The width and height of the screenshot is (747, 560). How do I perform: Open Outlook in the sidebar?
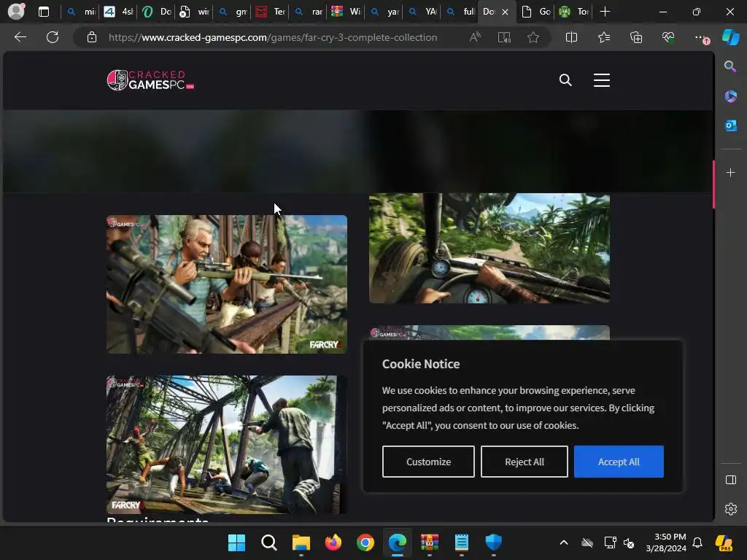[730, 125]
